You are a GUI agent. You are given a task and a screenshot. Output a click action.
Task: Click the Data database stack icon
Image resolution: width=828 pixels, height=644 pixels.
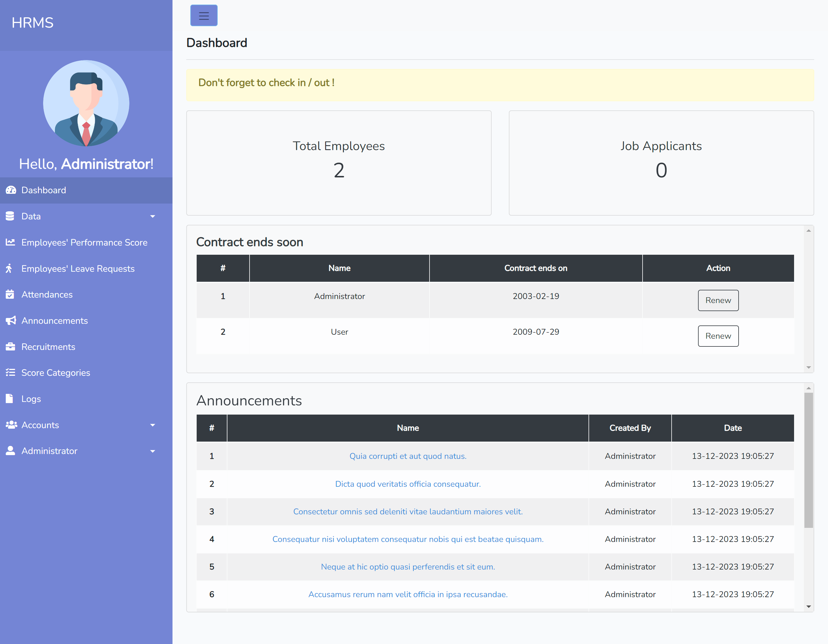10,216
